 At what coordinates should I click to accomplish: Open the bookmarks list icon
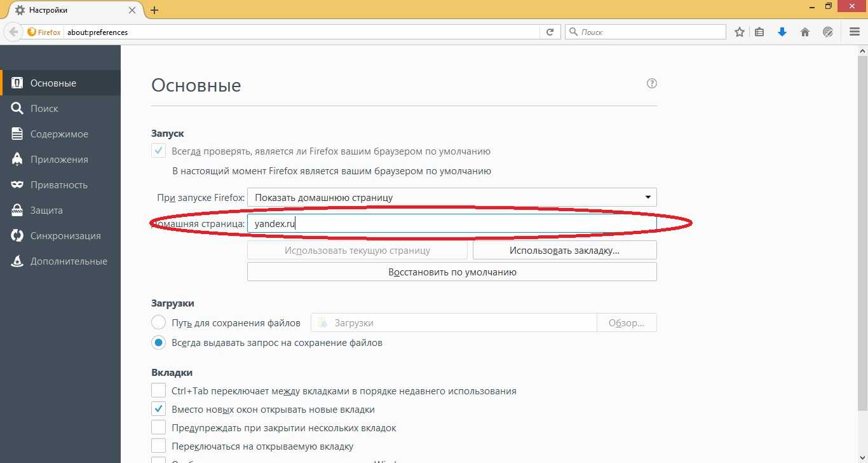pos(759,32)
